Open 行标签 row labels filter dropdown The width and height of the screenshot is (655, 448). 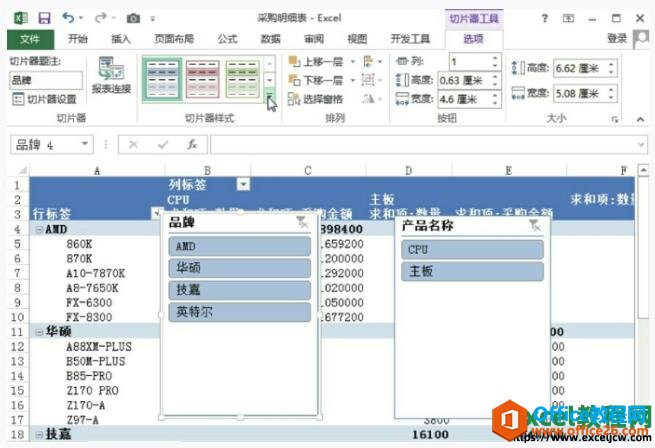coord(157,213)
